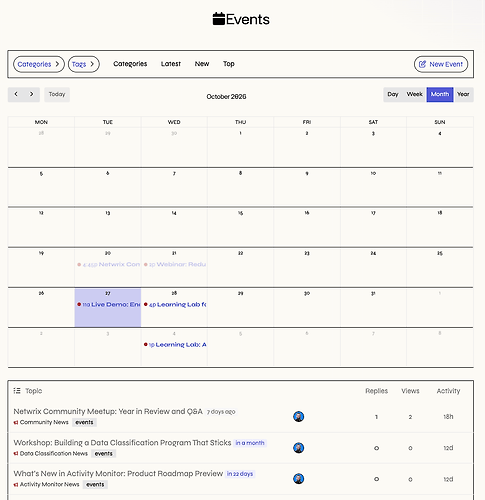The height and width of the screenshot is (500, 485).
Task: Select the Categories navigation tab
Action: [x=130, y=64]
